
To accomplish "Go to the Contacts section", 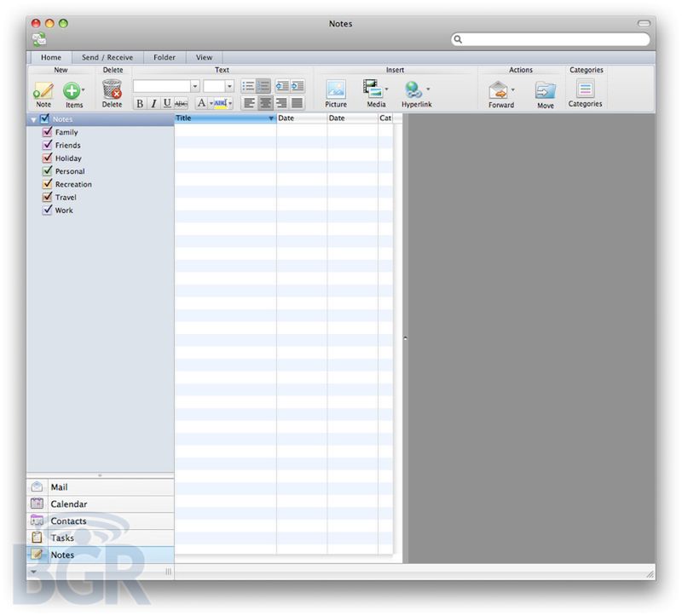I will coord(68,521).
